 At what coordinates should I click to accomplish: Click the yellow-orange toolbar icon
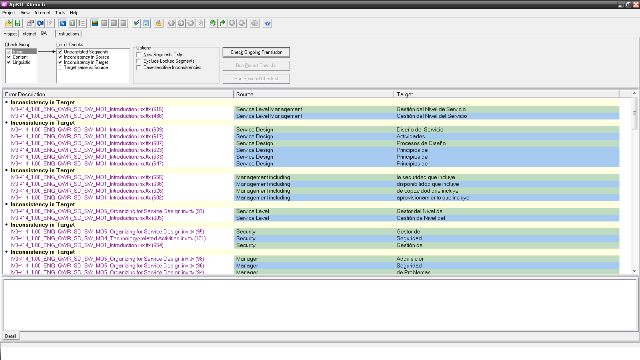159,23
